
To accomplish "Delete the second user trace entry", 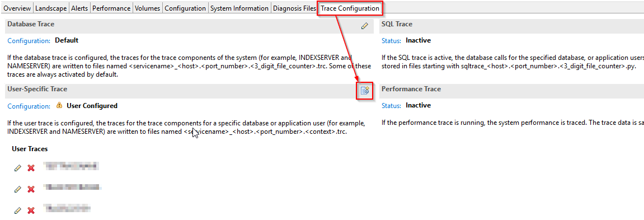I will [x=31, y=189].
